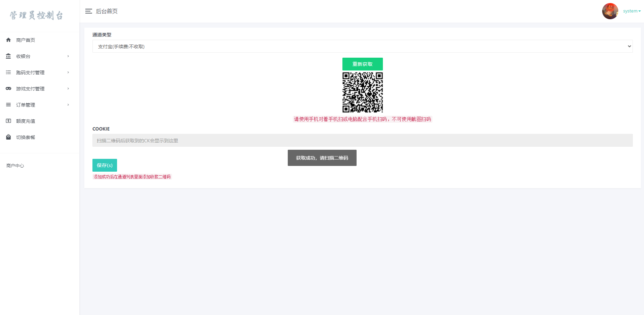This screenshot has height=315, width=644.
Task: Expand the 游戏支付管理 chevron arrow
Action: tap(68, 88)
